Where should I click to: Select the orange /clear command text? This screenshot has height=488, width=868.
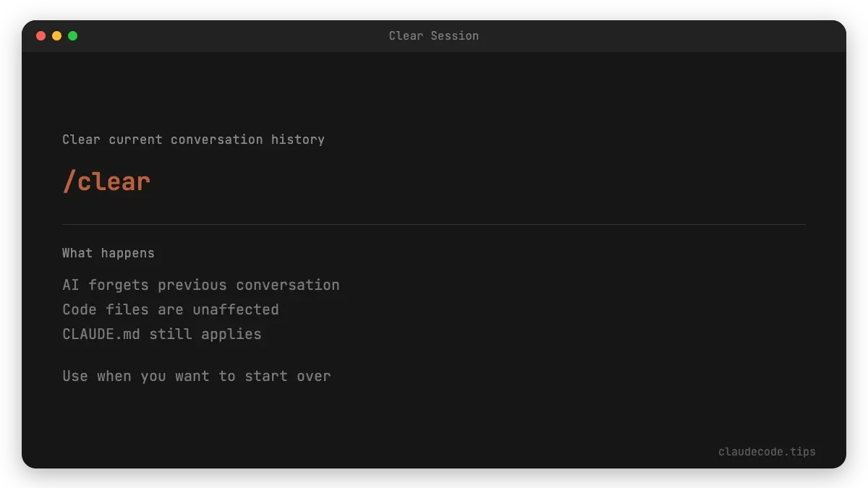click(x=106, y=181)
